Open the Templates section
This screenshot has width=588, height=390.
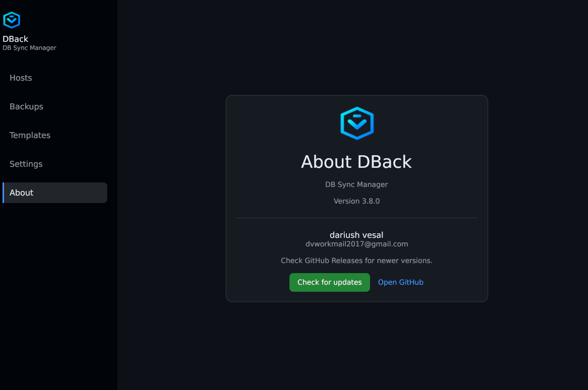click(55, 135)
